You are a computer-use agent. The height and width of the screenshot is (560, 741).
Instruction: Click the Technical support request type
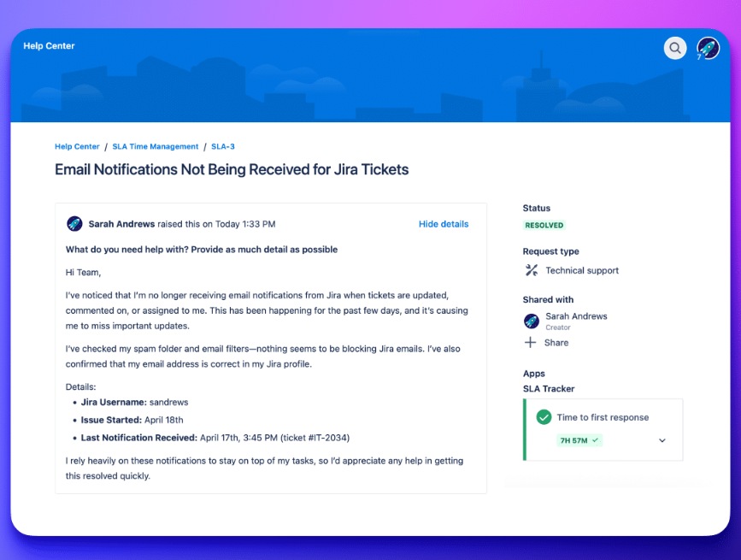coord(582,270)
